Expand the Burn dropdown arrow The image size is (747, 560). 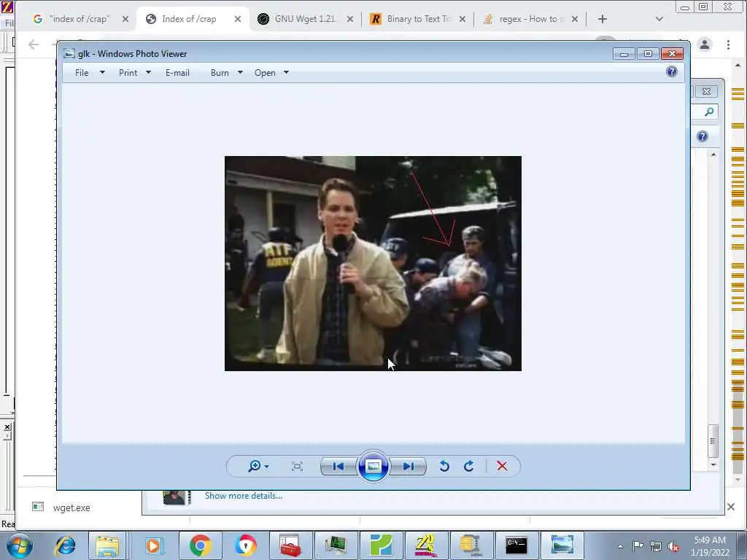(x=240, y=72)
